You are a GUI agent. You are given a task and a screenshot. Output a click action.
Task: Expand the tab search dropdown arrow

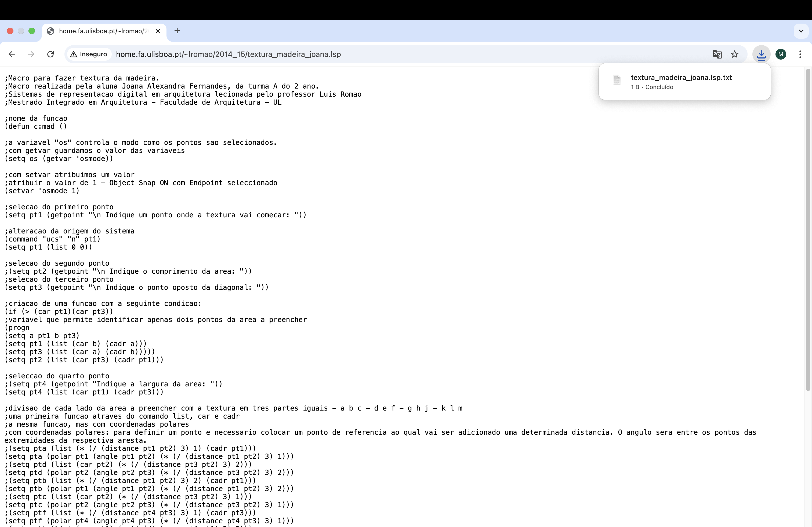[x=801, y=31]
